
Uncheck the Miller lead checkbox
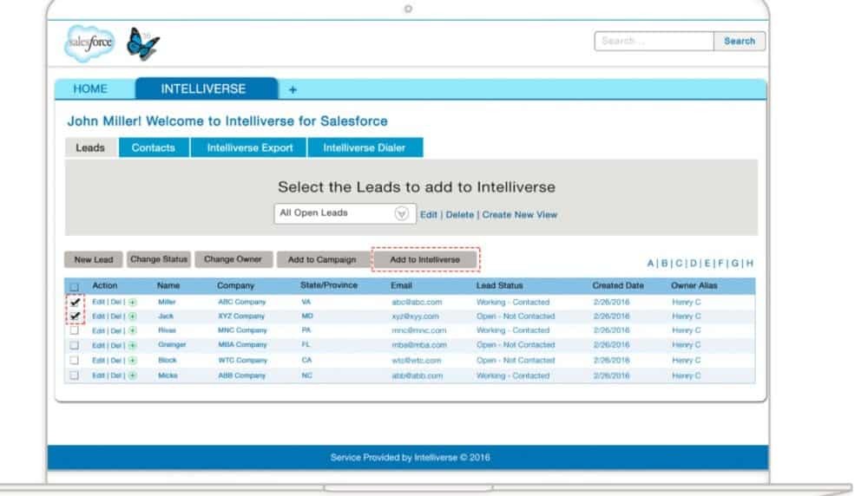pyautogui.click(x=75, y=302)
